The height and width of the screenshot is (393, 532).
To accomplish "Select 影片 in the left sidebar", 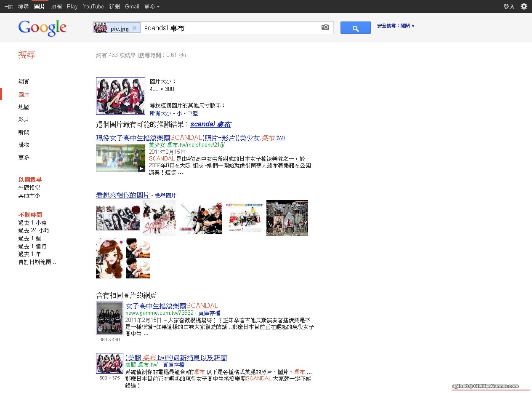I will tap(24, 120).
